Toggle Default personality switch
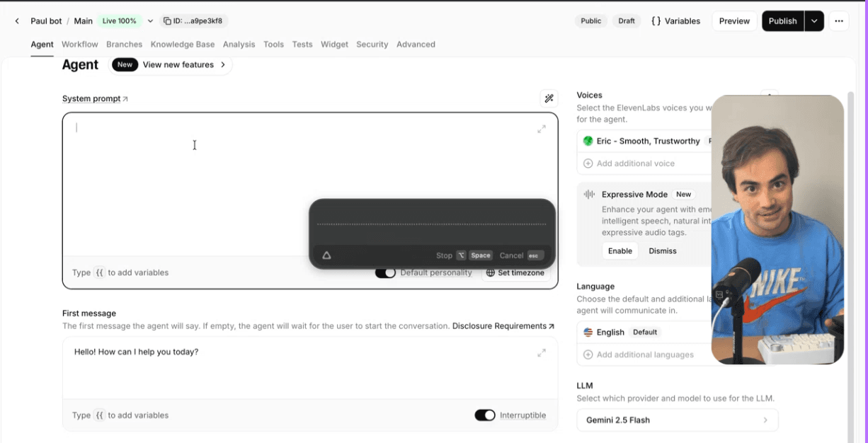This screenshot has height=443, width=868. pyautogui.click(x=385, y=272)
